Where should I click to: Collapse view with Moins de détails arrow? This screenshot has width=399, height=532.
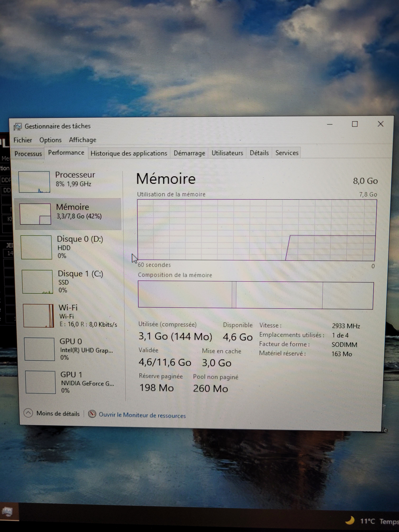point(28,413)
